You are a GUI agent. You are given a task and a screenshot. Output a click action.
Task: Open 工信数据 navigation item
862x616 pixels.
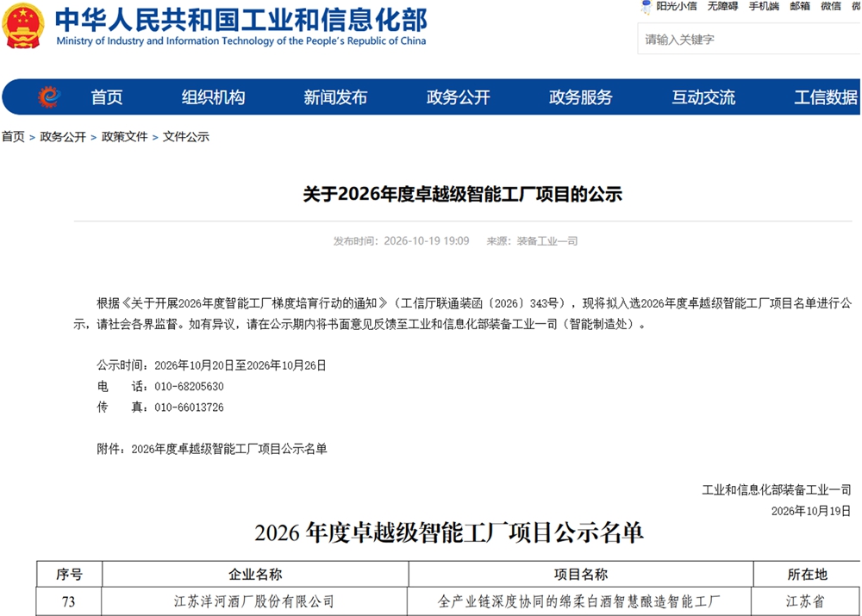tap(826, 97)
